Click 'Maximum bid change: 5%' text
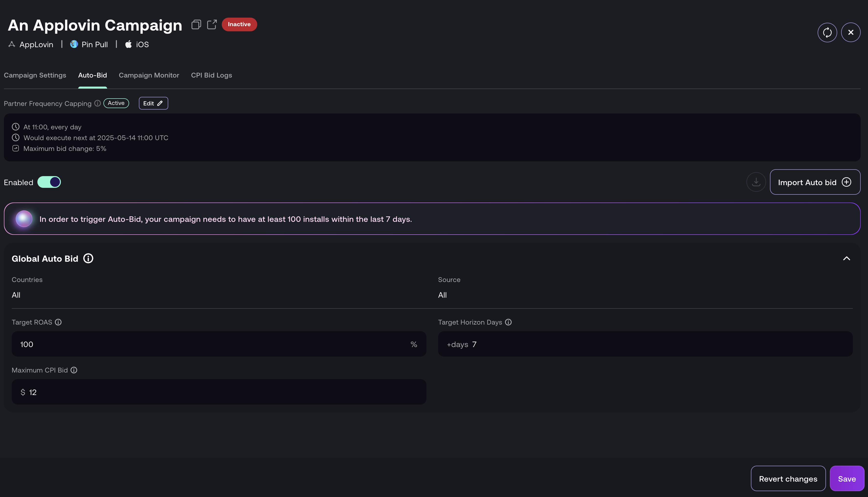The width and height of the screenshot is (868, 497). point(65,148)
